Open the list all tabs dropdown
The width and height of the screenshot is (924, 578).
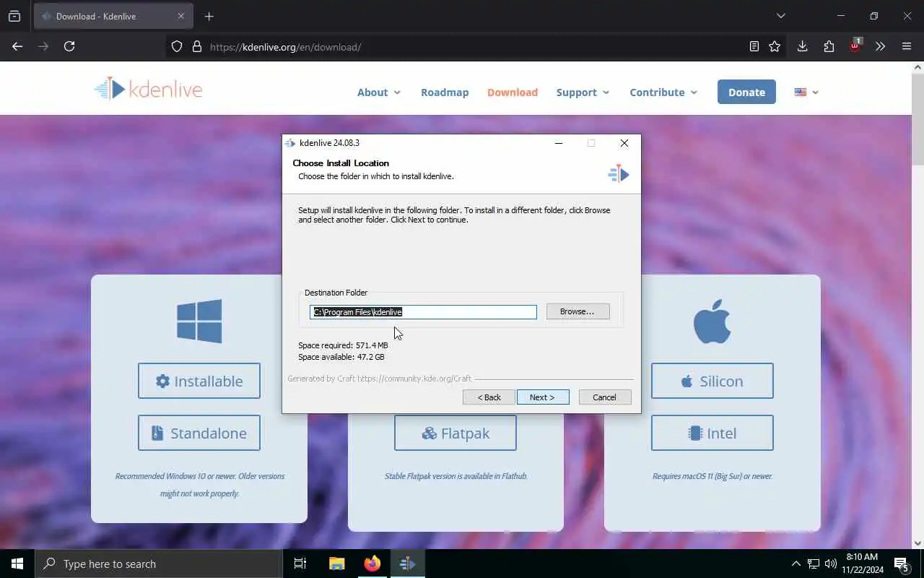pyautogui.click(x=780, y=16)
